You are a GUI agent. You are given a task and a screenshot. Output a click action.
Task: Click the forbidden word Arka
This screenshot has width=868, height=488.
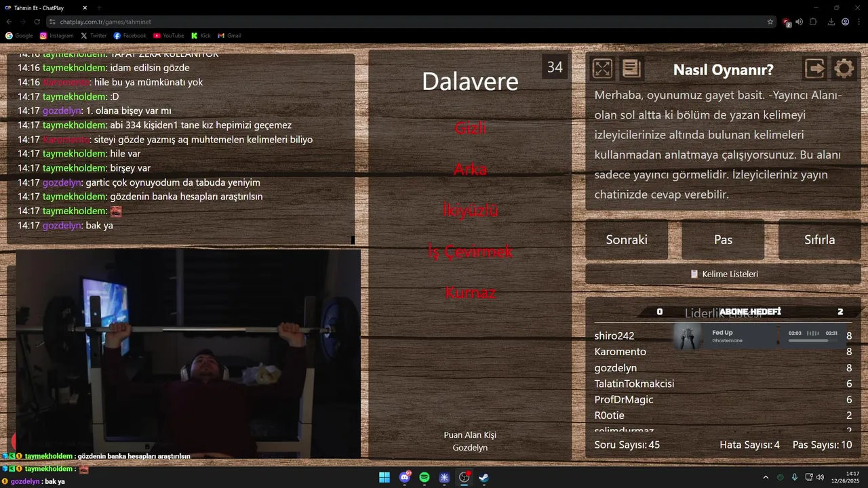point(470,169)
